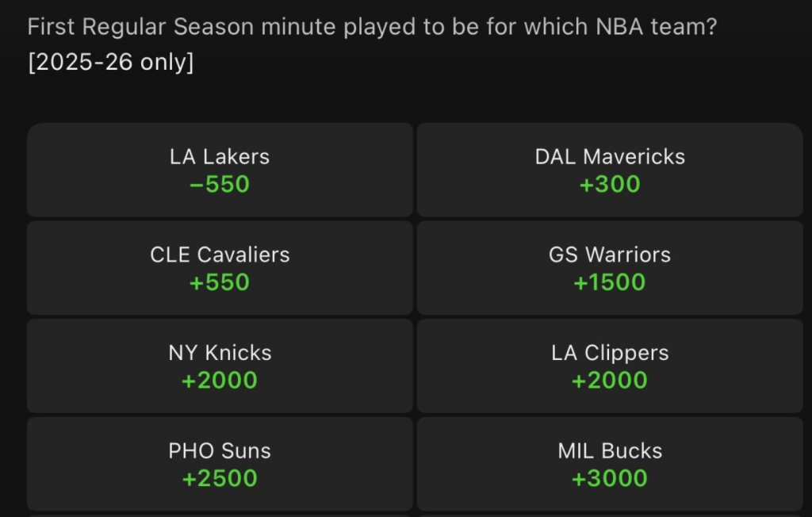Click the market question heading text

[372, 27]
